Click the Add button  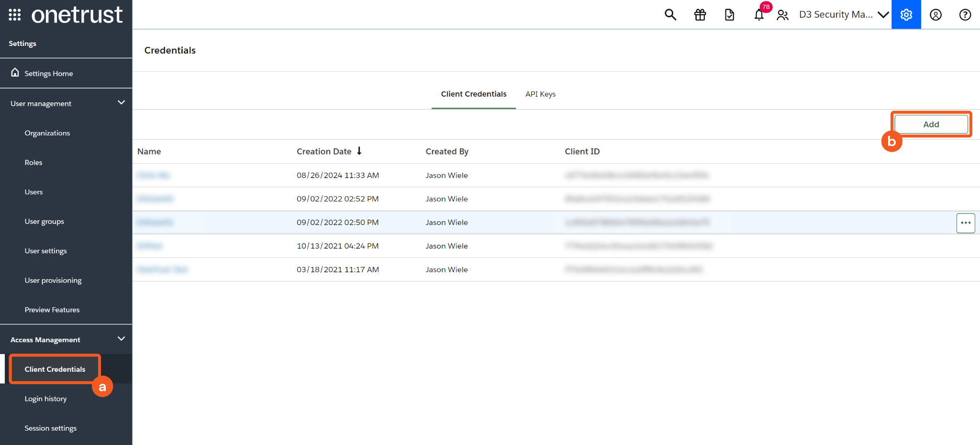[931, 124]
